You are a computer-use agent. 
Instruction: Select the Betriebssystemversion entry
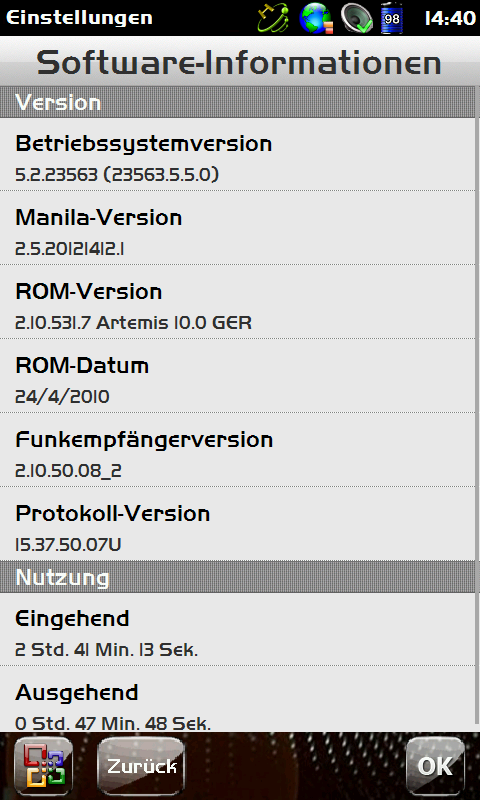(x=238, y=155)
